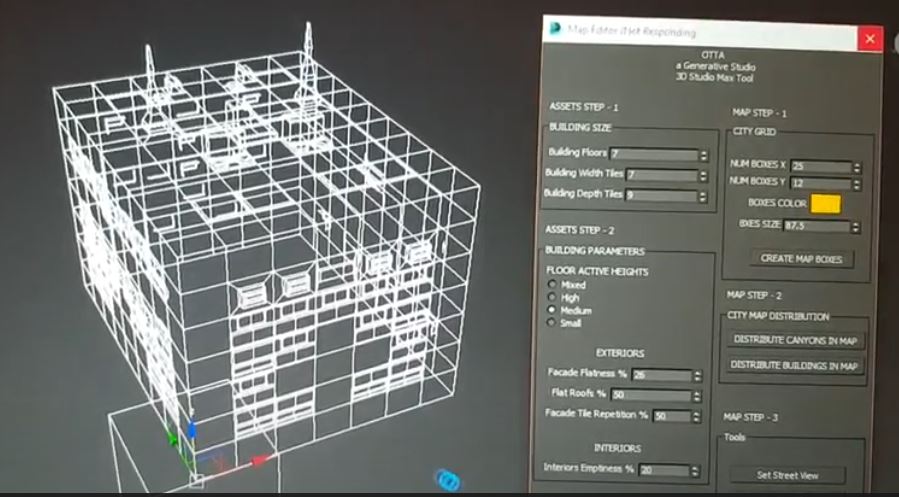
Task: Click the Facade Tile Repetition % field
Action: point(671,416)
